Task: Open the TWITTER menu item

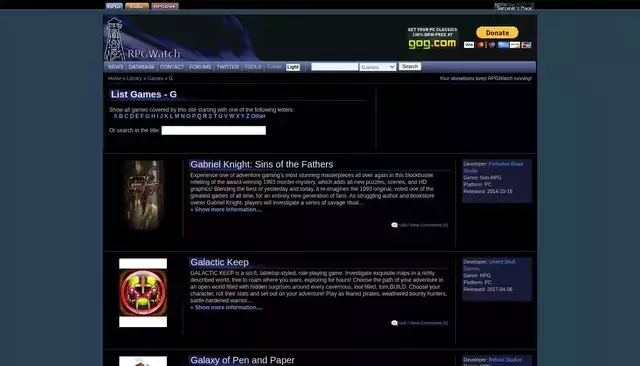Action: [x=228, y=67]
